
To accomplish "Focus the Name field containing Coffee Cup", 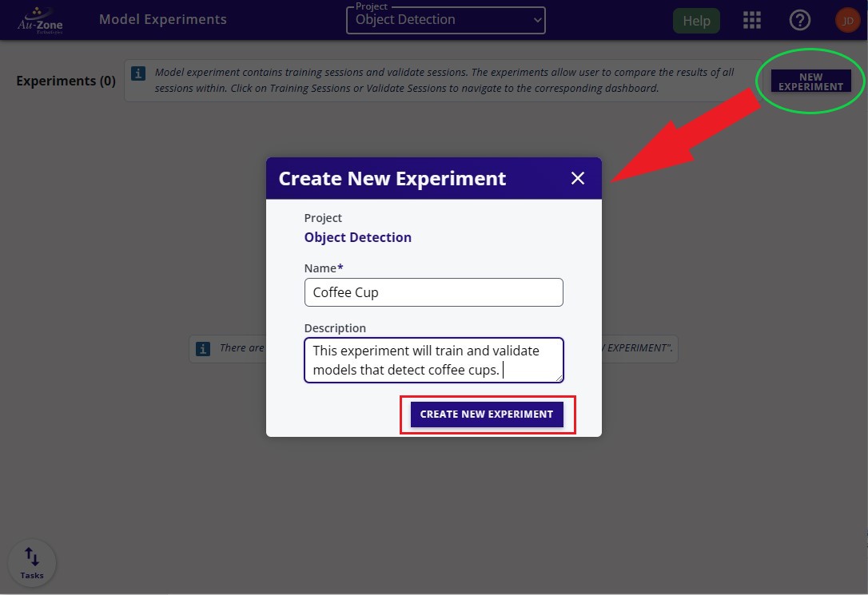I will click(x=433, y=292).
